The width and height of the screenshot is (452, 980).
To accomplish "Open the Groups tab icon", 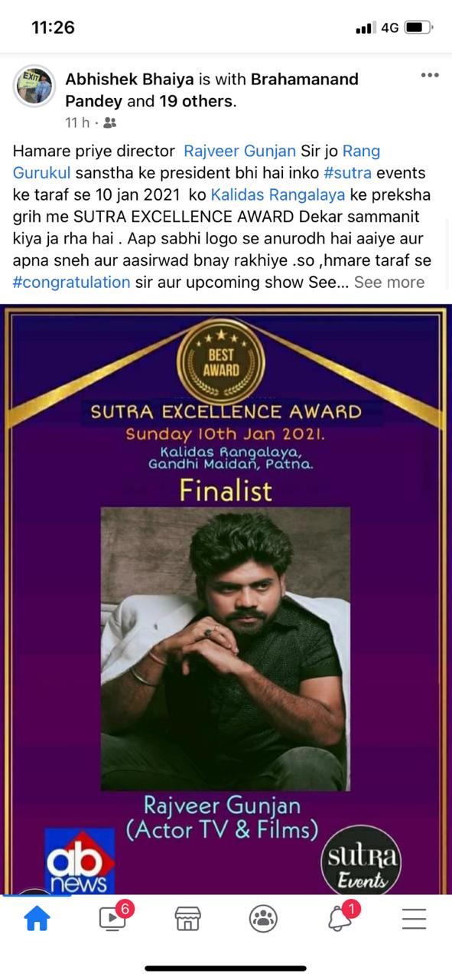I will pyautogui.click(x=263, y=918).
